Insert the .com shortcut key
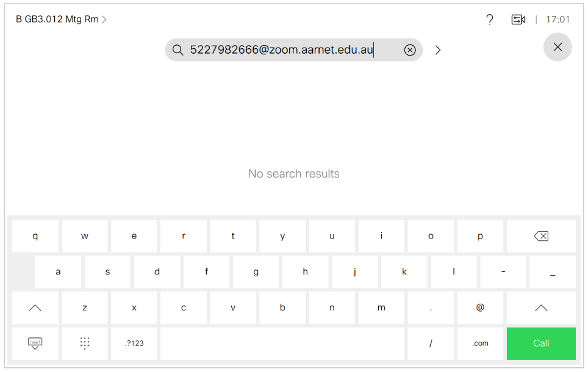Screen dimensions: 588x372 coord(481,343)
